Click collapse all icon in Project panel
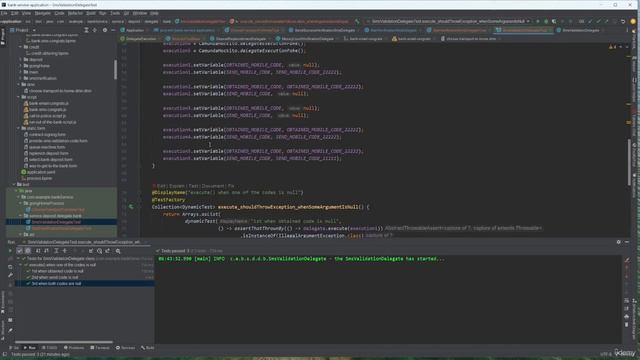640x360 pixels. 94,30
